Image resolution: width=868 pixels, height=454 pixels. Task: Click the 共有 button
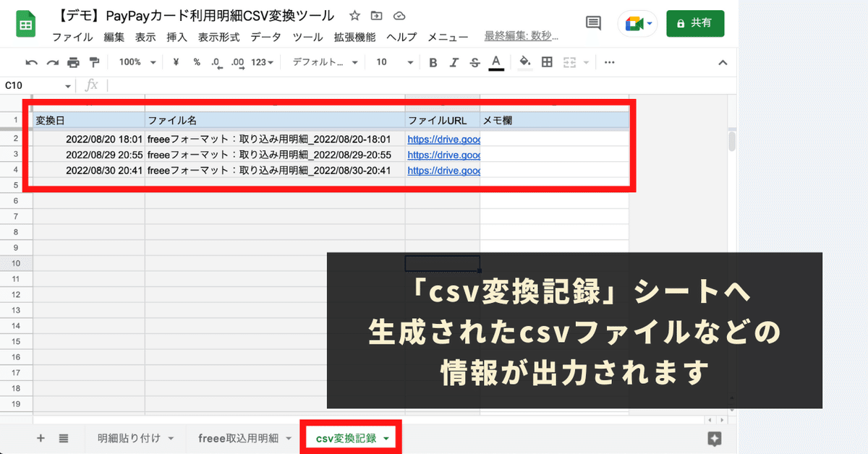[x=695, y=22]
